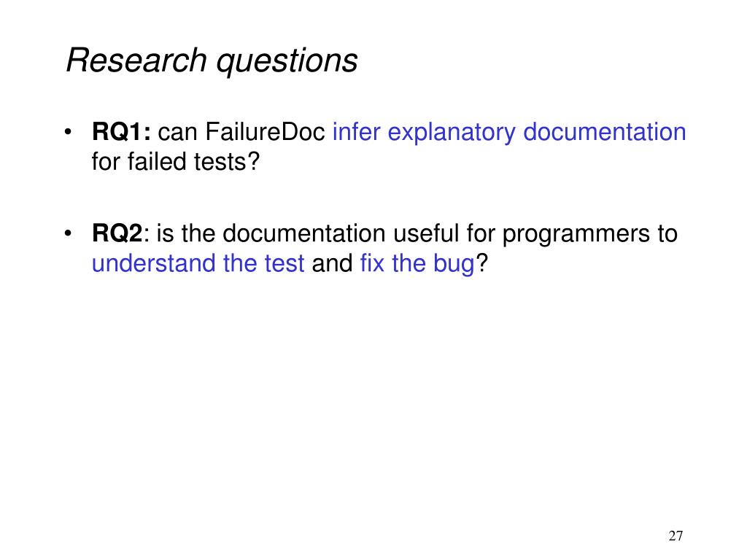Click blue phrase 'fix the bug'
Viewport: 747px width, 560px height.
coord(418,264)
